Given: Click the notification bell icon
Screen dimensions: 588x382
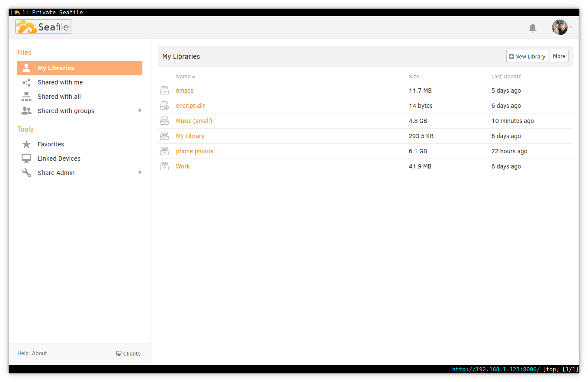Looking at the screenshot, I should coord(533,28).
